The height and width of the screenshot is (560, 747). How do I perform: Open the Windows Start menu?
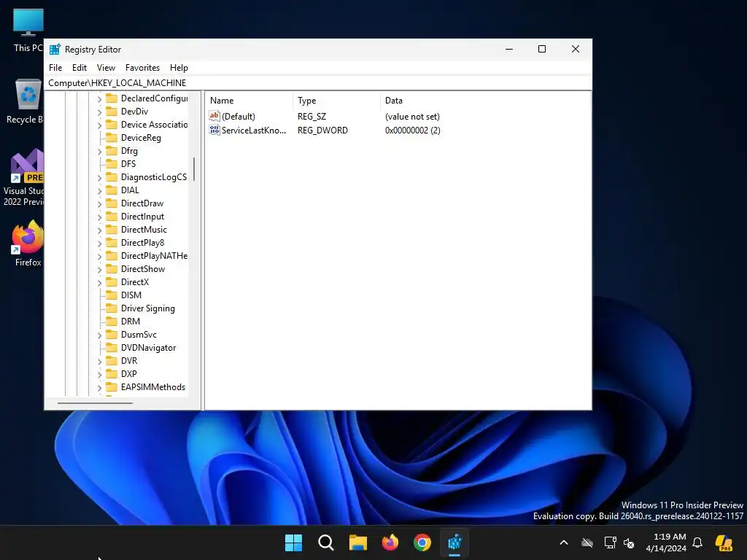[x=293, y=542]
